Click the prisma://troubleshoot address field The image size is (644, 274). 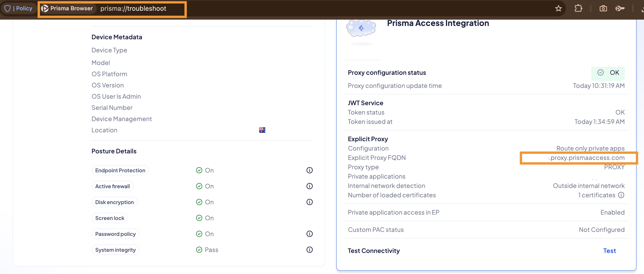133,8
